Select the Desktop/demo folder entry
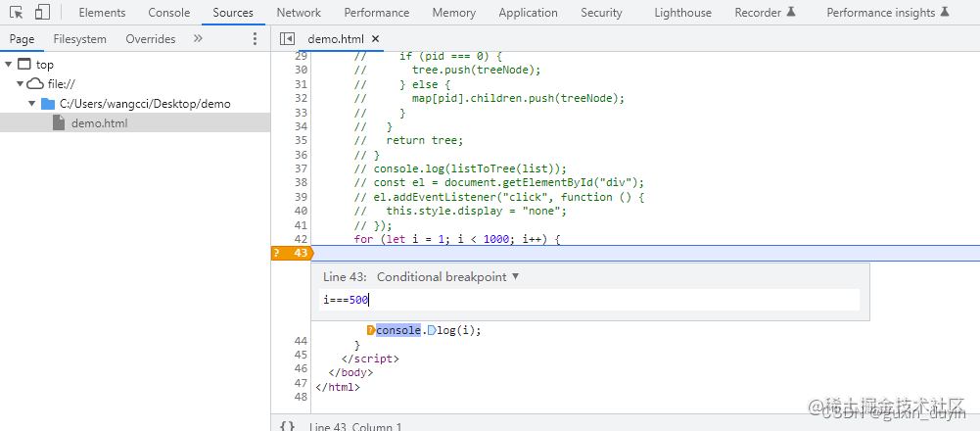The width and height of the screenshot is (980, 431). pos(145,104)
